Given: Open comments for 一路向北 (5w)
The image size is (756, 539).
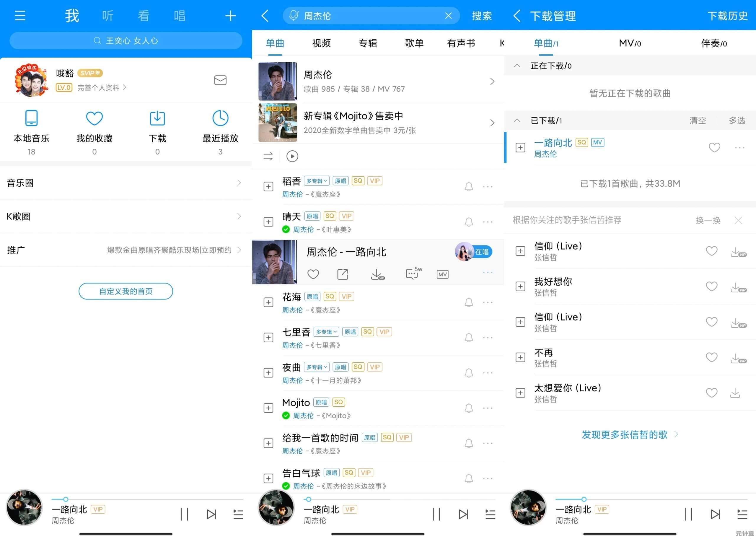Looking at the screenshot, I should pyautogui.click(x=413, y=273).
